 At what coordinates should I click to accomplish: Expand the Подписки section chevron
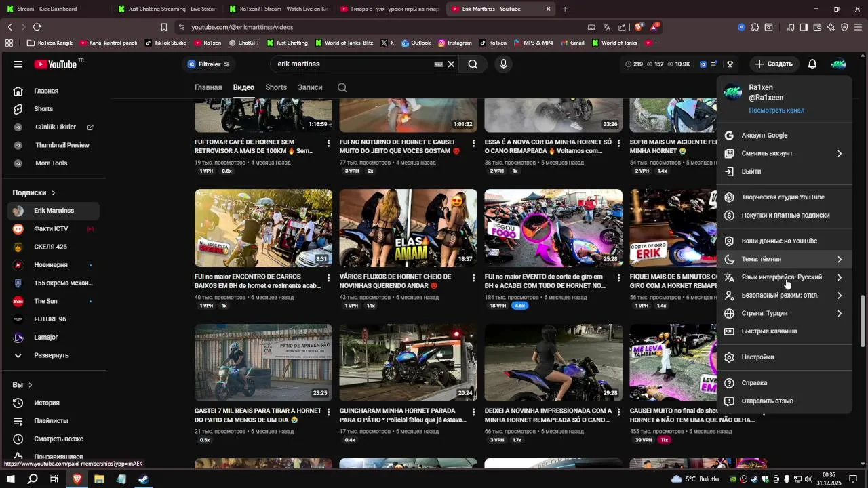pos(54,192)
